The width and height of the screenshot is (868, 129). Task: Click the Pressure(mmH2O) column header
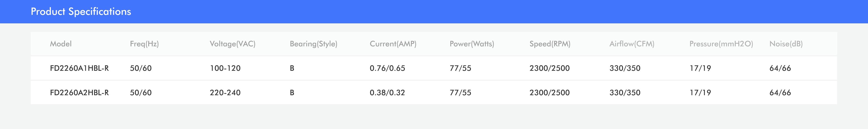click(x=721, y=44)
